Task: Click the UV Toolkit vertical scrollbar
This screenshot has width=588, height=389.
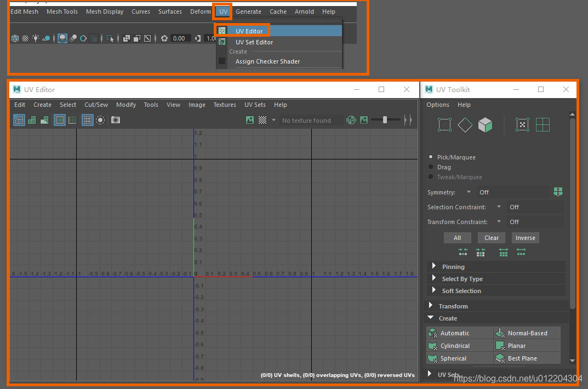Action: click(572, 214)
